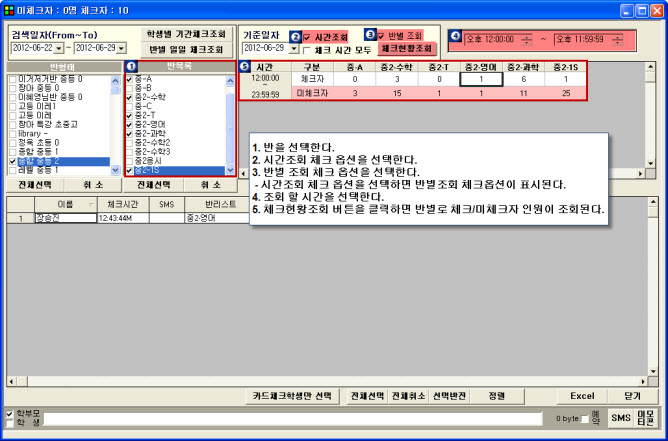Click the 선택반전 button

pos(449,395)
